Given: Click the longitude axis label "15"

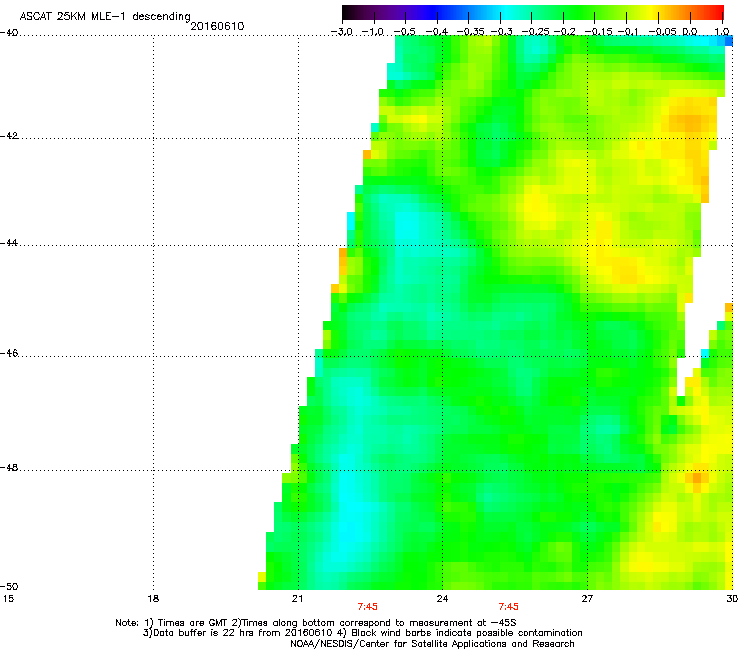Looking at the screenshot, I should (x=8, y=599).
